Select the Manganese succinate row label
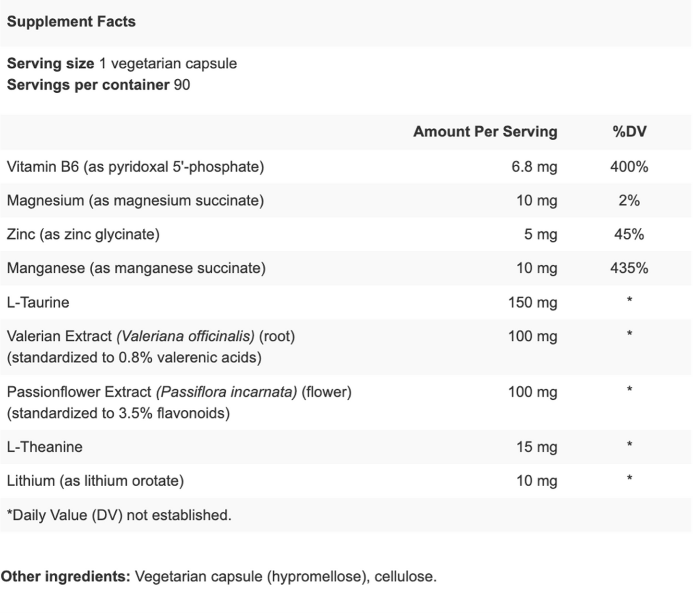 tap(136, 268)
